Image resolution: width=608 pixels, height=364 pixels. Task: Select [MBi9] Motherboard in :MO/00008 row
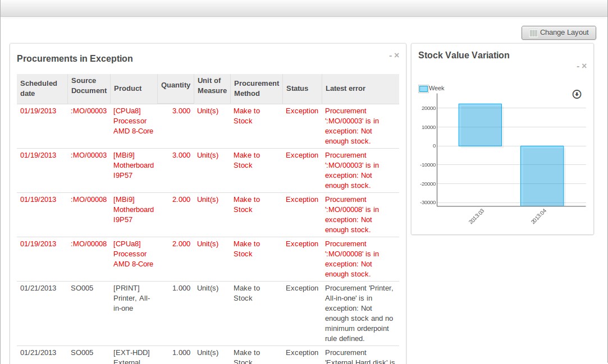click(x=134, y=210)
